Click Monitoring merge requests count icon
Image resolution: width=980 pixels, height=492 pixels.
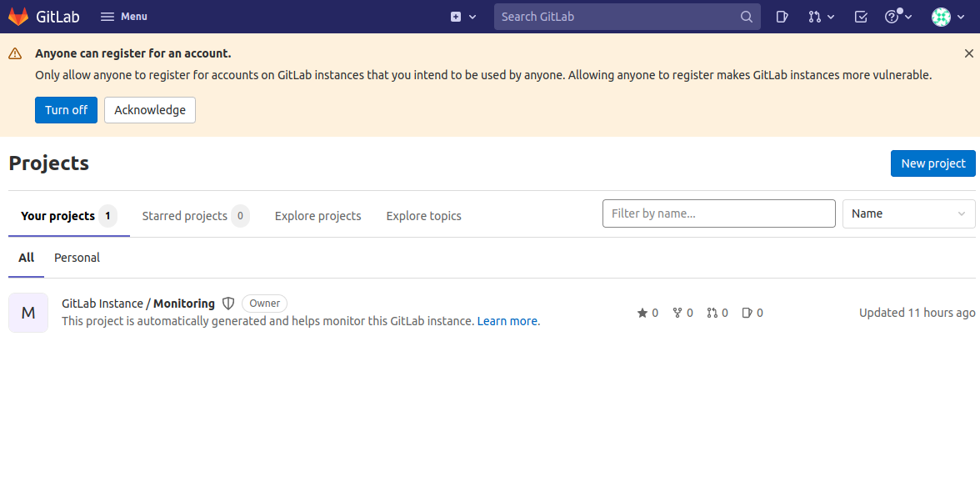tap(712, 313)
